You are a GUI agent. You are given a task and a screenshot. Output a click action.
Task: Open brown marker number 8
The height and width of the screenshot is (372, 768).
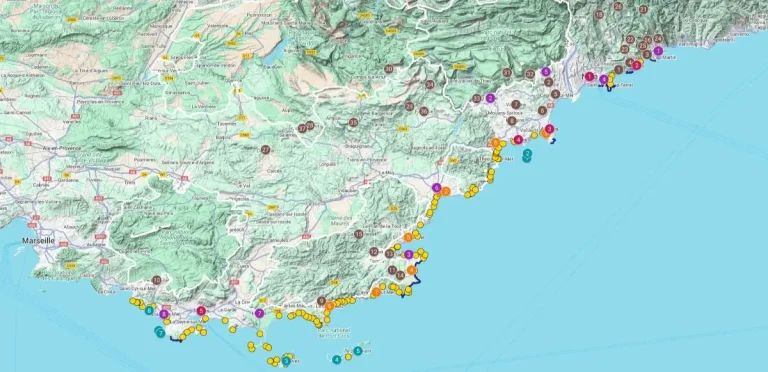click(x=512, y=120)
